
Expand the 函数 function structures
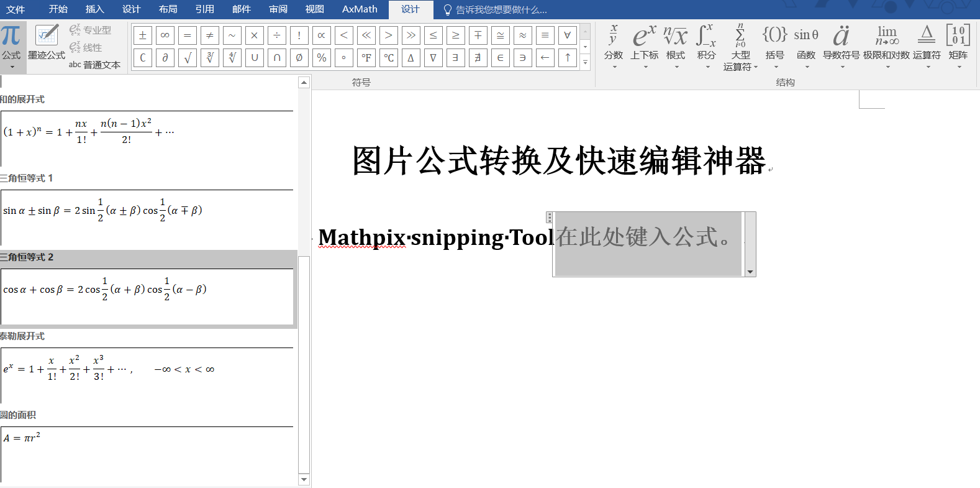click(806, 47)
